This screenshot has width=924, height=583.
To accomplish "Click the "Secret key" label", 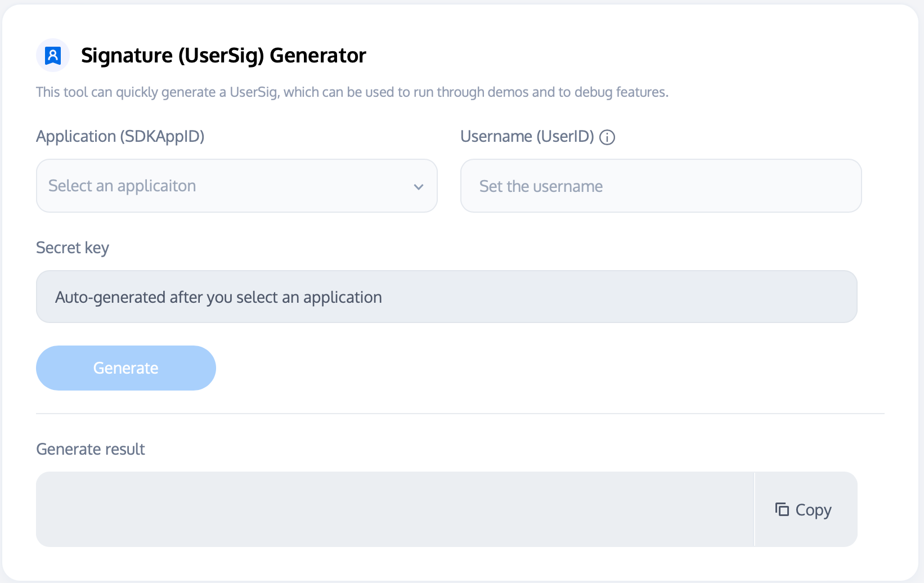I will tap(73, 248).
